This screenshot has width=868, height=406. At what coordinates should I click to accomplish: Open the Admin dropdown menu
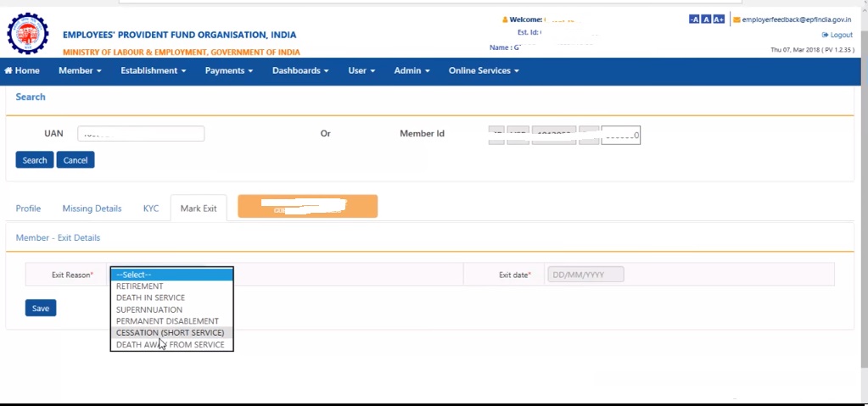click(412, 70)
